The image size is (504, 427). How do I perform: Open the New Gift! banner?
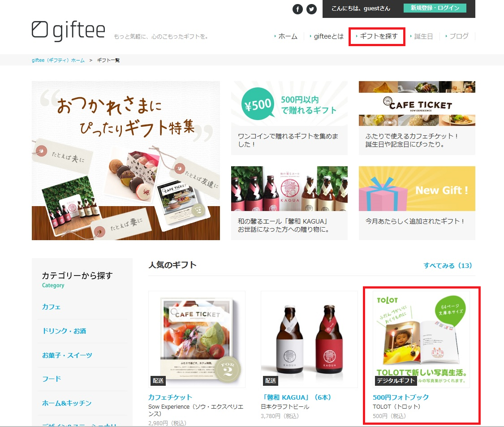417,189
